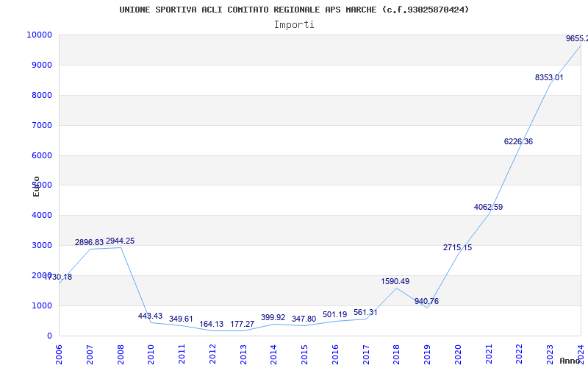The image size is (588, 368).
Task: Click the y-axis value 10000
Action: coord(39,35)
